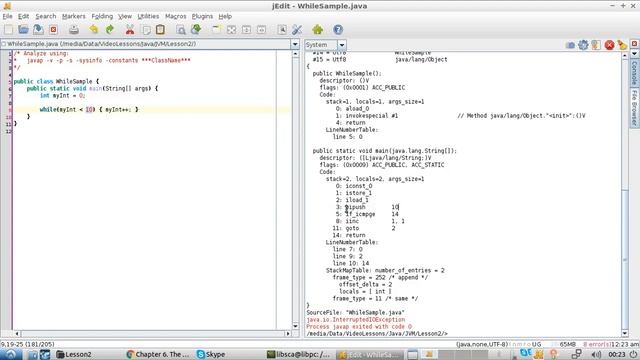Click the volume icon in system tray
640x360 pixels.
point(596,354)
